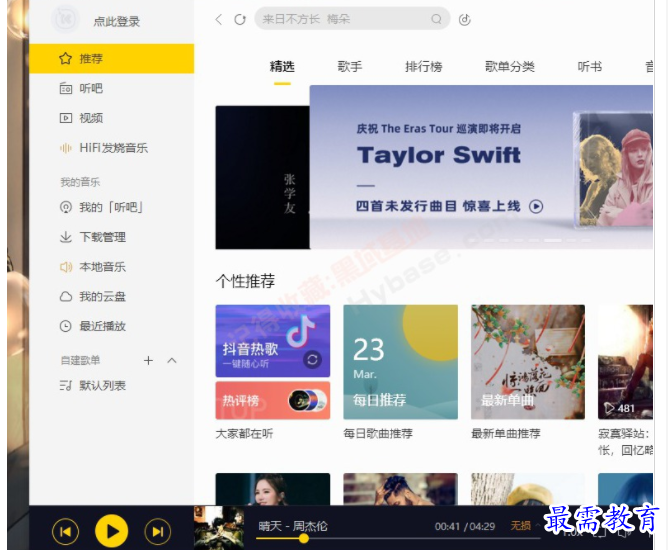Click 最新单曲推荐 label
Viewport: 668px width, 550px height.
click(506, 434)
